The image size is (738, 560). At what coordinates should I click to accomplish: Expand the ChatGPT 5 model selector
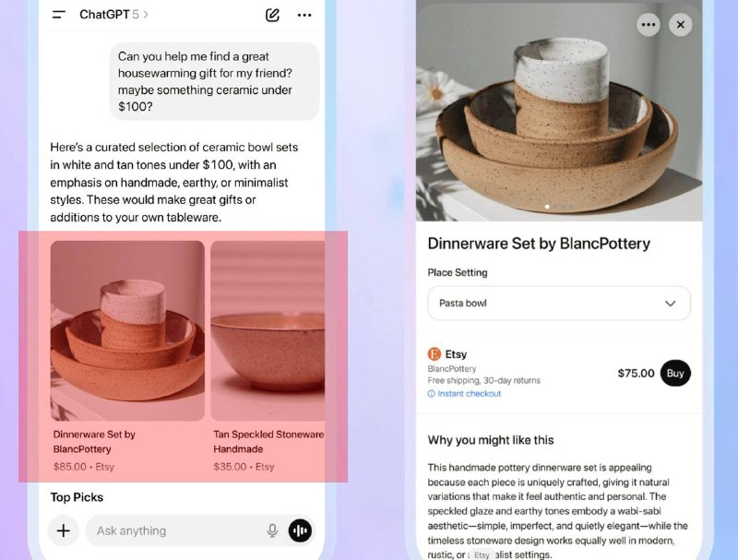click(113, 15)
